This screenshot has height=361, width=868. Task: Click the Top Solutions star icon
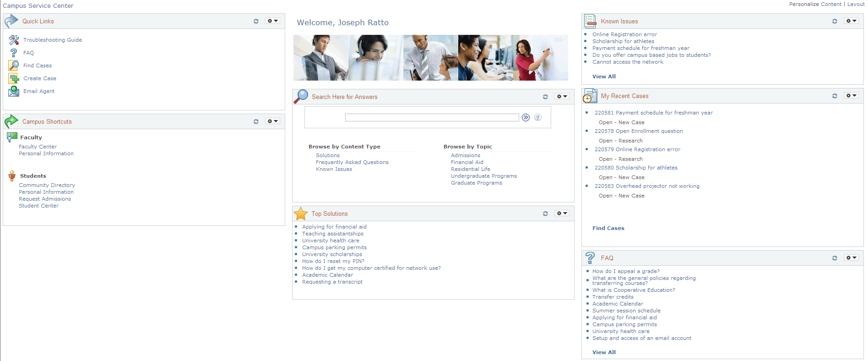click(301, 213)
